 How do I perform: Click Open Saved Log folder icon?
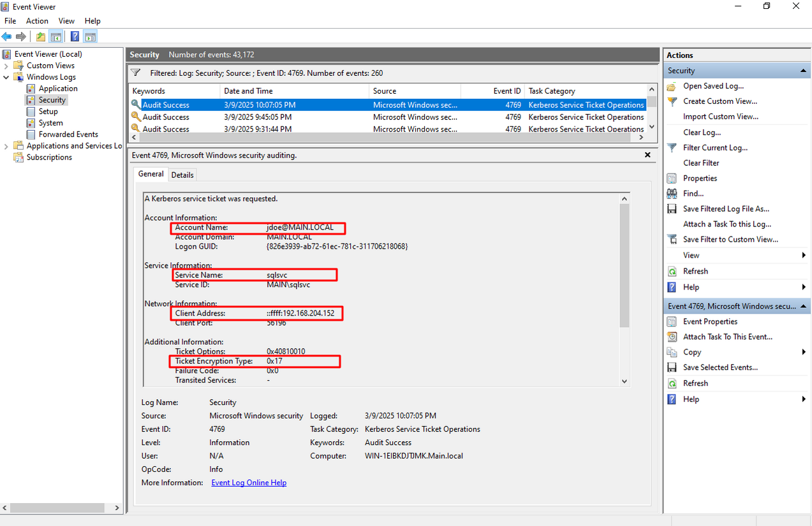click(x=672, y=86)
